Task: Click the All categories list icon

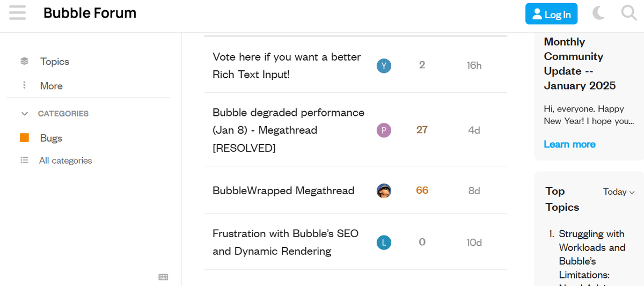Action: coord(24,160)
